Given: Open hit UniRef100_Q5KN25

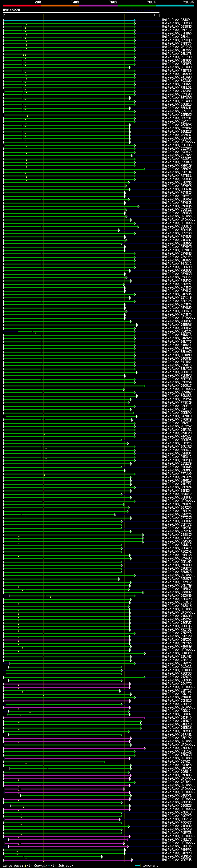Looking at the screenshot, I should tap(177, 701).
